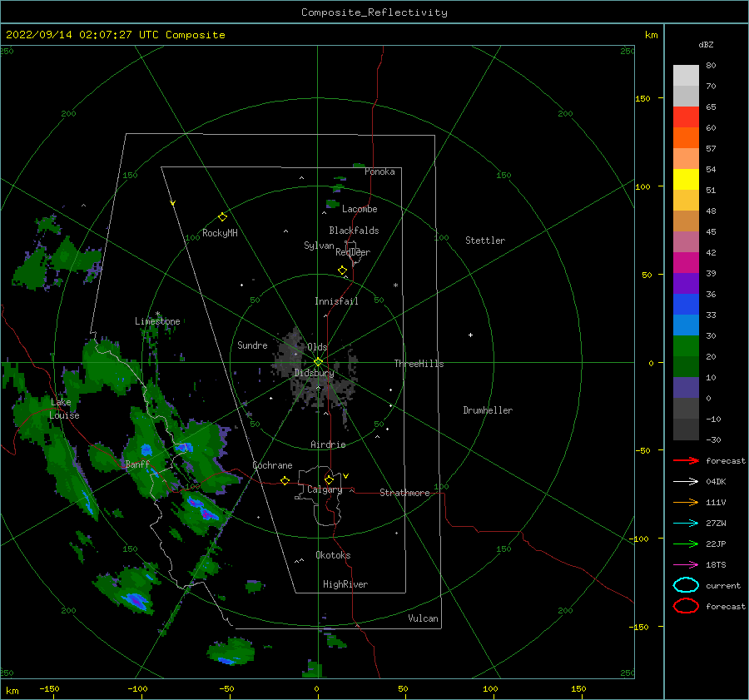Click the Vulcan label
749x700 pixels.
(x=424, y=618)
